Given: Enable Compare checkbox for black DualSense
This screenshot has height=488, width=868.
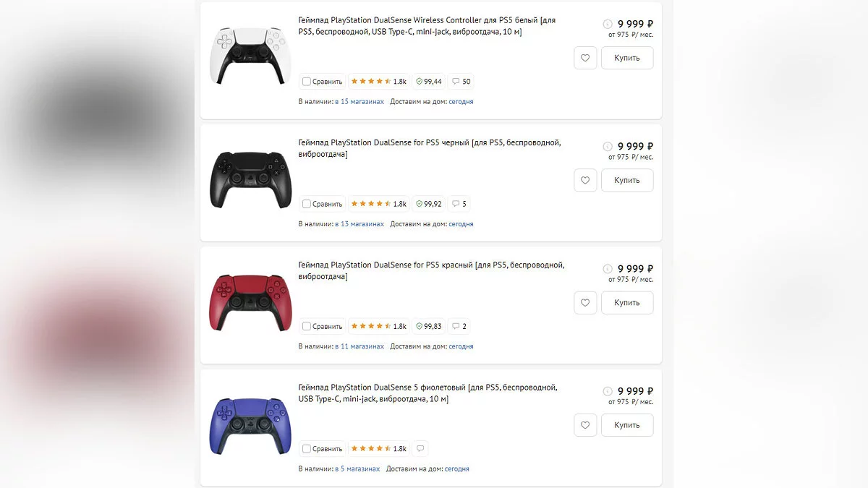Looking at the screenshot, I should pos(307,204).
